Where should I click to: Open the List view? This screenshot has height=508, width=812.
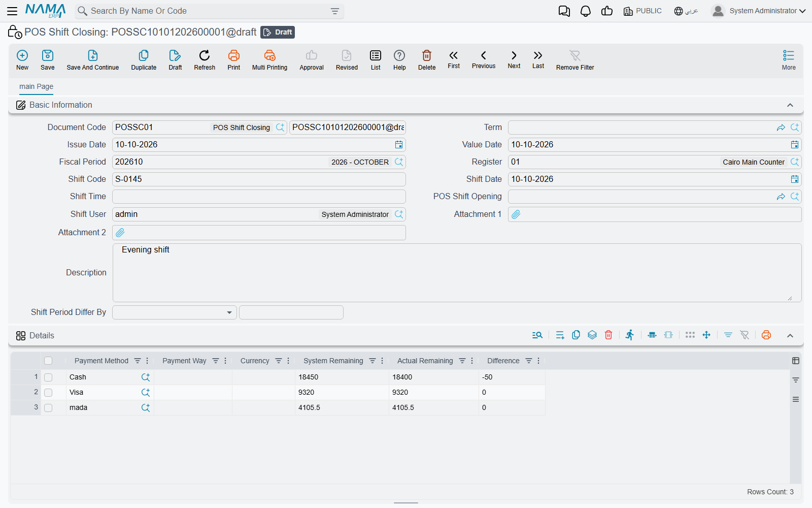(x=376, y=59)
